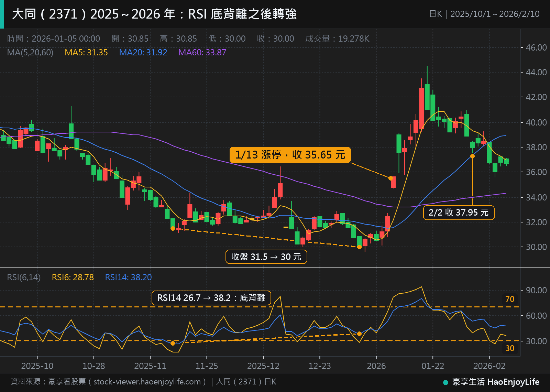Click the '2026-02' date axis label

pos(489,366)
